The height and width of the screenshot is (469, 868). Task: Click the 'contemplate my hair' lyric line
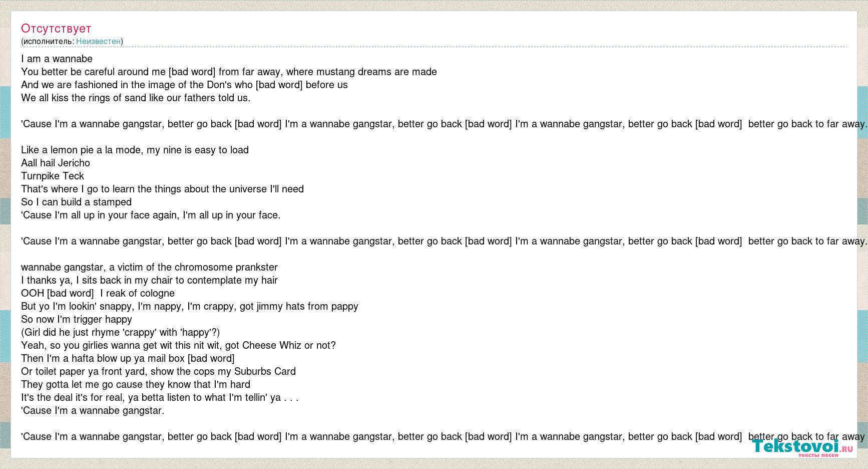pyautogui.click(x=149, y=280)
